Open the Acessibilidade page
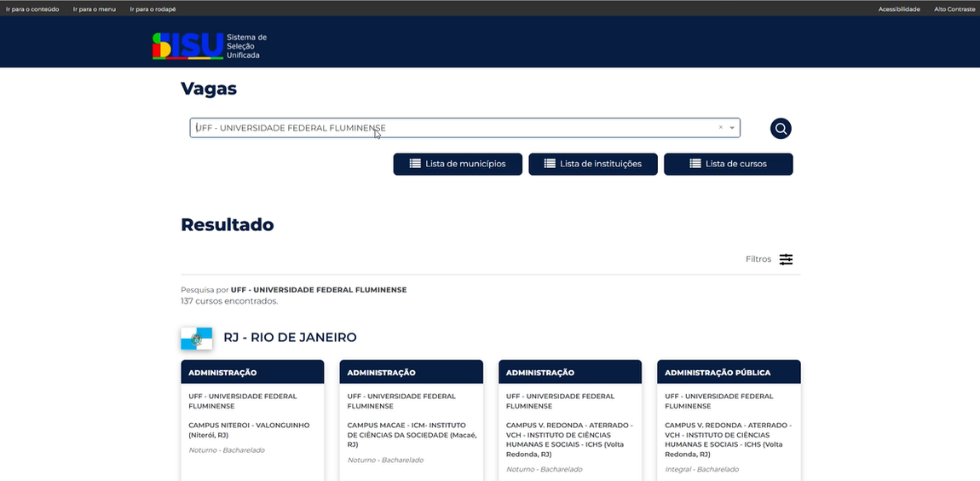 (899, 9)
